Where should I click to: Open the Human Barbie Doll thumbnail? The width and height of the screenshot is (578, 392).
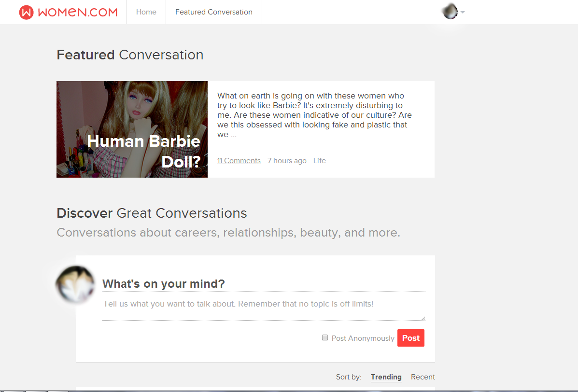pos(132,129)
